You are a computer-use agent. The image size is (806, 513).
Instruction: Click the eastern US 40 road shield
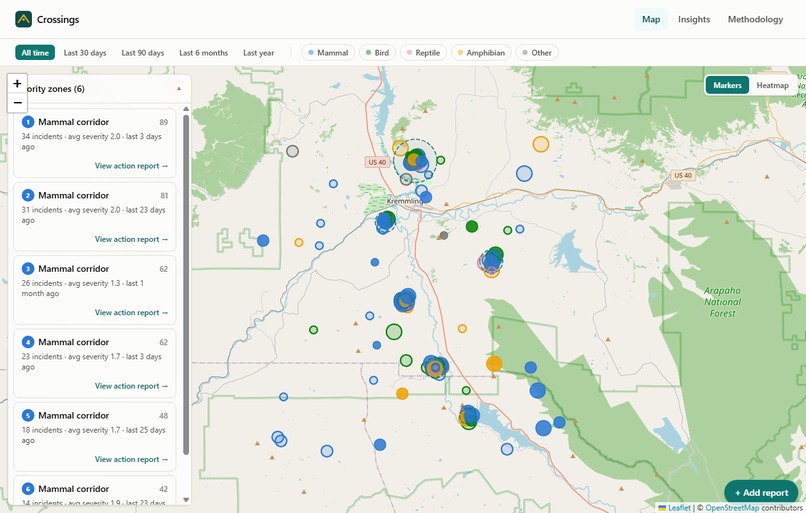[683, 175]
